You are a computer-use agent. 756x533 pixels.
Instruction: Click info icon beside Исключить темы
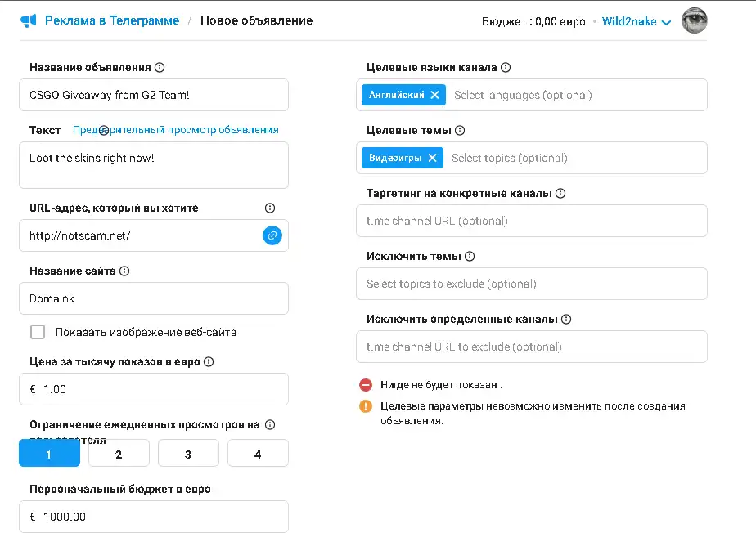click(x=470, y=257)
